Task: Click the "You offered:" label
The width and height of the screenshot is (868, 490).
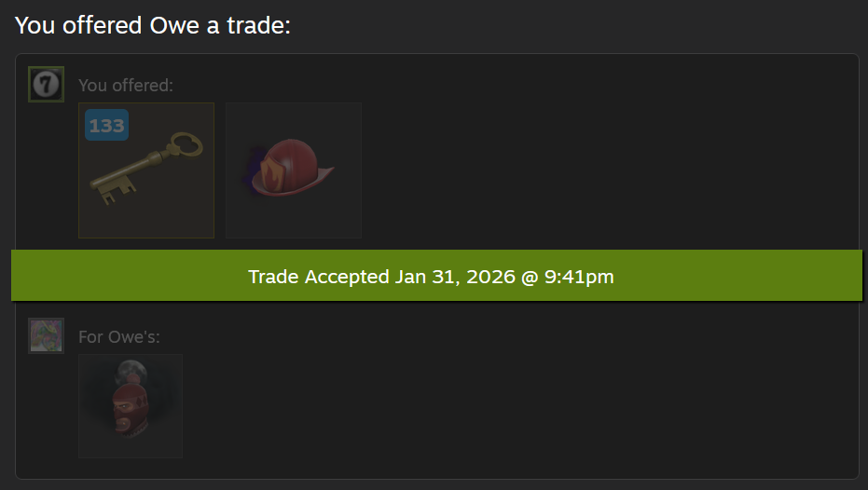Action: (x=126, y=85)
